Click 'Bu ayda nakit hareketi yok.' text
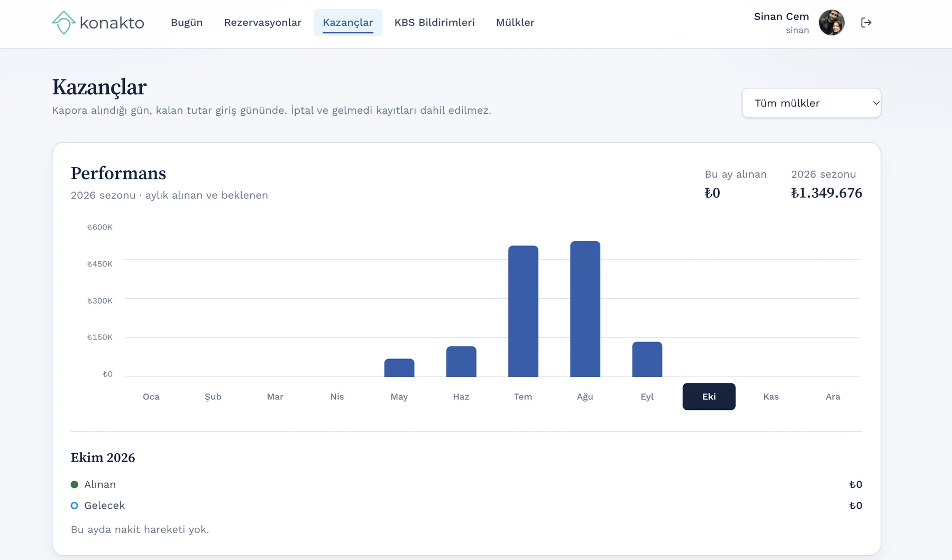Viewport: 952px width, 560px height. pos(140,529)
